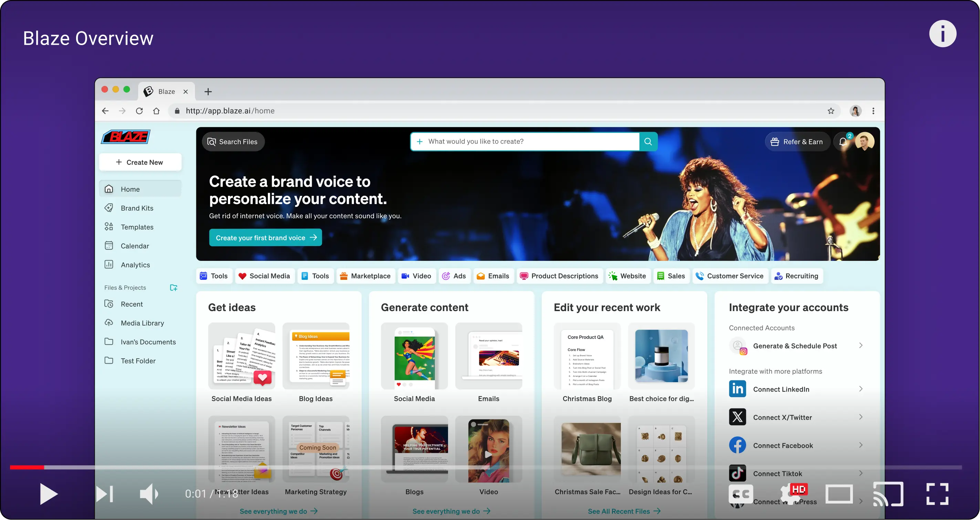Expand Connect X/Twitter chevron
The width and height of the screenshot is (980, 520).
(x=861, y=417)
